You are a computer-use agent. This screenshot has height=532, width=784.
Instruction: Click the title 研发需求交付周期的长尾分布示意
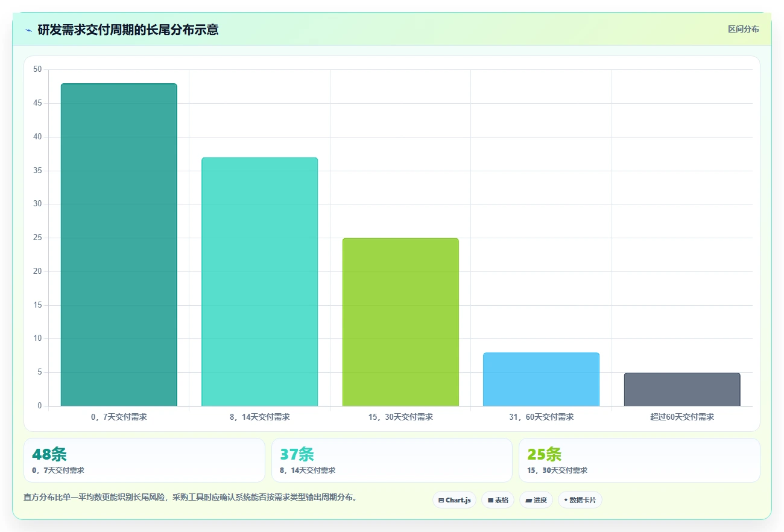(x=128, y=30)
